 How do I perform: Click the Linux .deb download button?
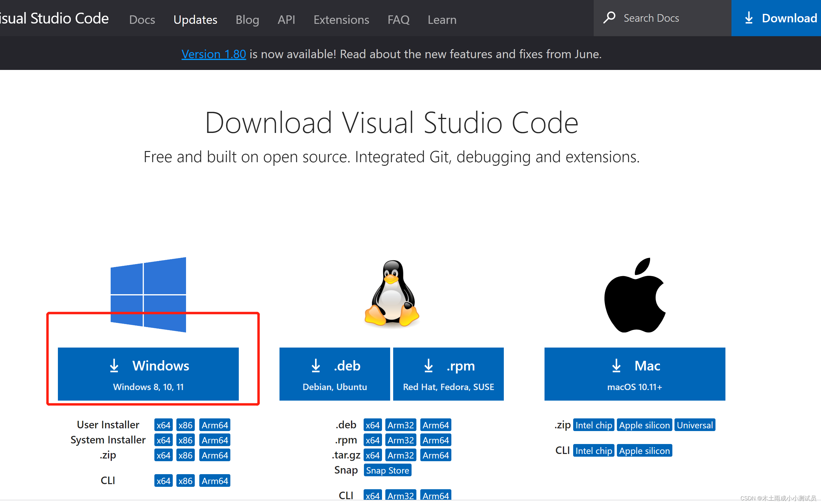334,373
